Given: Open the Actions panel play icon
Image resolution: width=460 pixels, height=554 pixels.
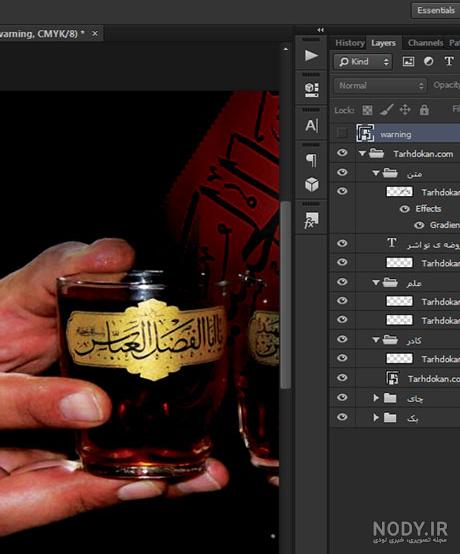Looking at the screenshot, I should 311,55.
